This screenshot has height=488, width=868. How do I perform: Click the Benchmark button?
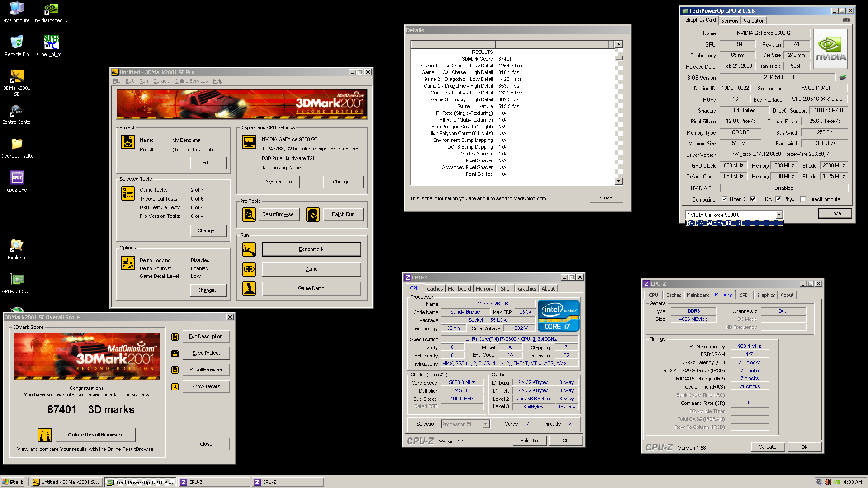pyautogui.click(x=311, y=249)
